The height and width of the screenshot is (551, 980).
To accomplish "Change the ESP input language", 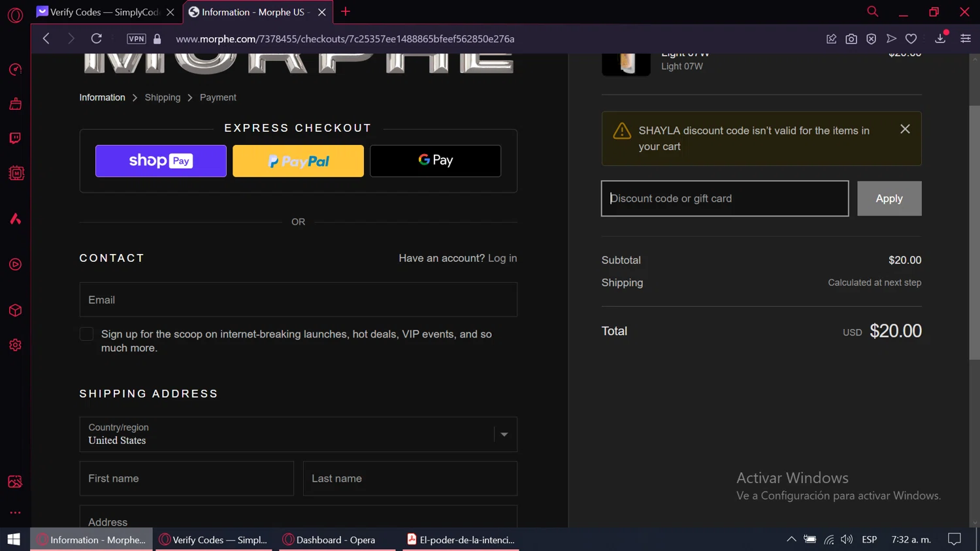I will pos(870,539).
